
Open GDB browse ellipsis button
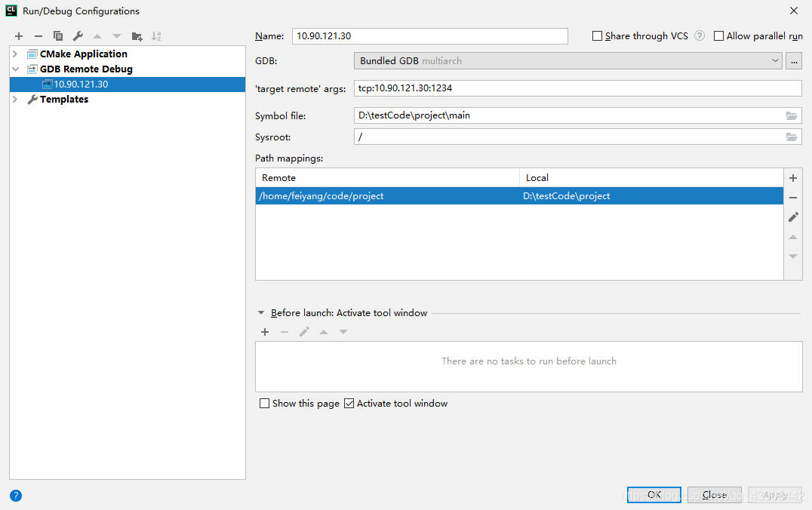tap(793, 60)
